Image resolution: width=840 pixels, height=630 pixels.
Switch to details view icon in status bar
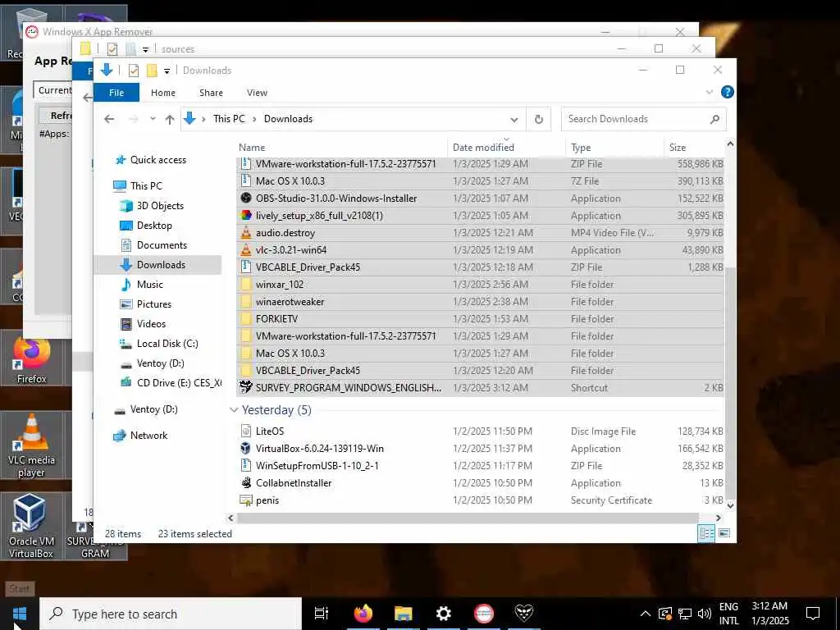tap(706, 533)
